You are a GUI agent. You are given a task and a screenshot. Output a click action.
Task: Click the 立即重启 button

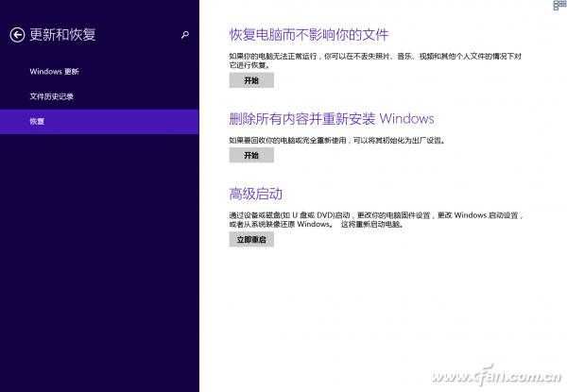click(250, 240)
